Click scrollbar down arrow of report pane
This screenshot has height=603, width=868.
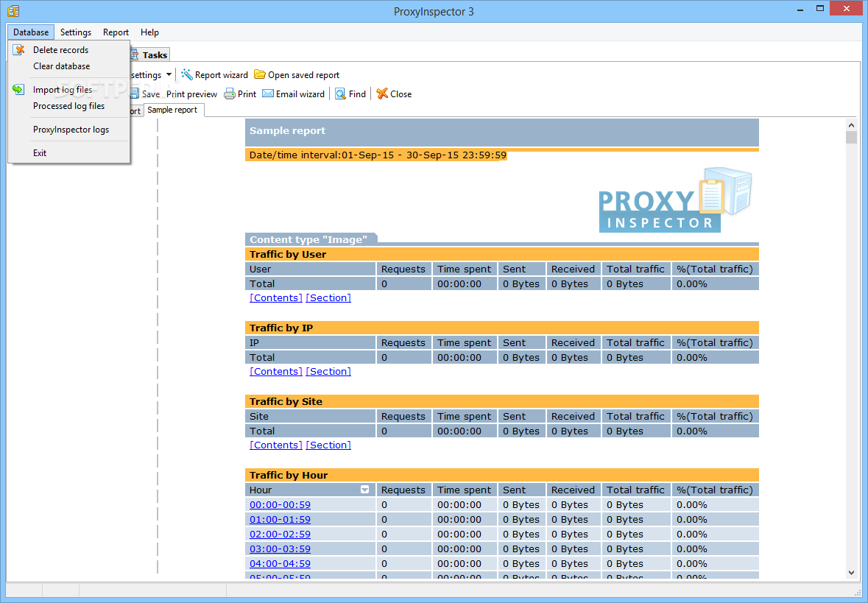[x=851, y=573]
